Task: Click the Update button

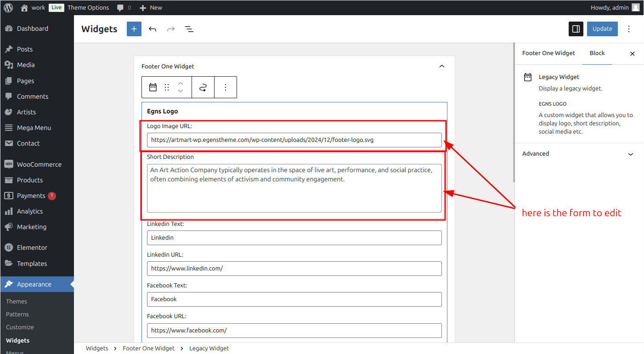Action: (x=602, y=29)
